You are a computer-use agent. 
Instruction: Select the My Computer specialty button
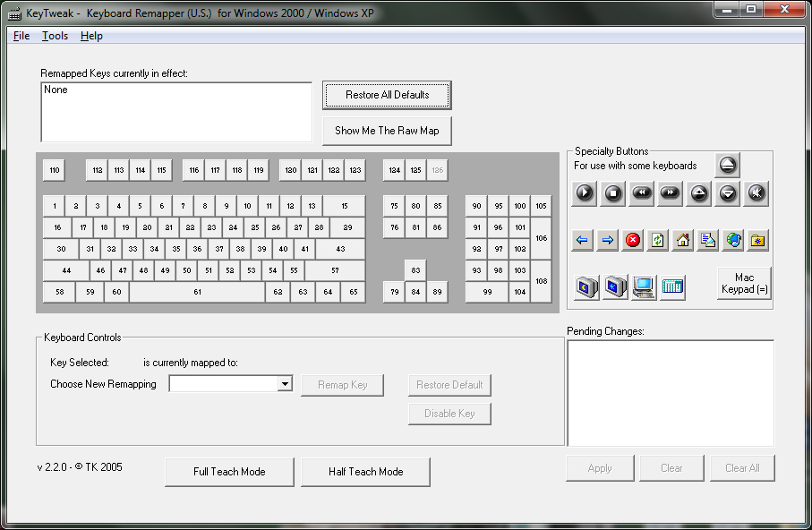tap(643, 286)
